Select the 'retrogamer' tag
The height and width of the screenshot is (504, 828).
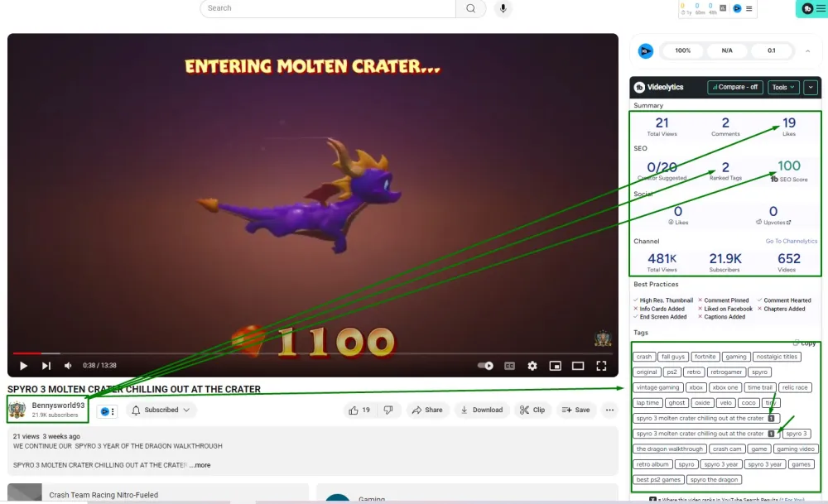click(726, 372)
